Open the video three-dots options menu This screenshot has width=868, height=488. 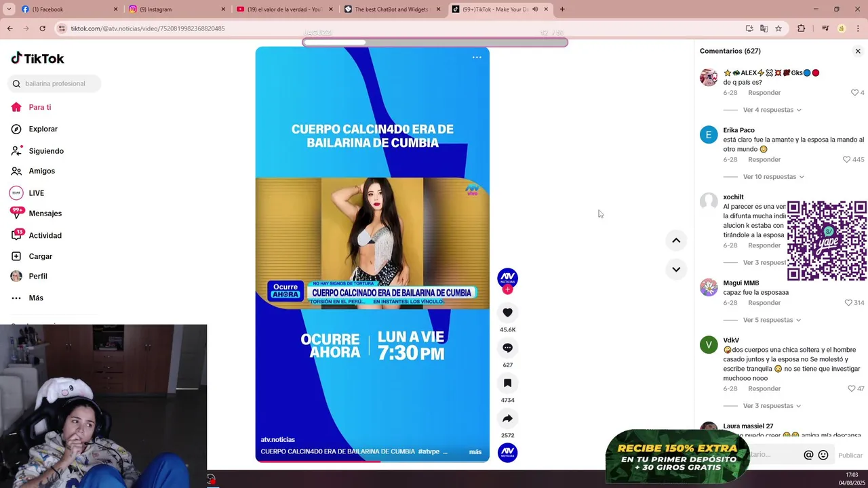[477, 58]
